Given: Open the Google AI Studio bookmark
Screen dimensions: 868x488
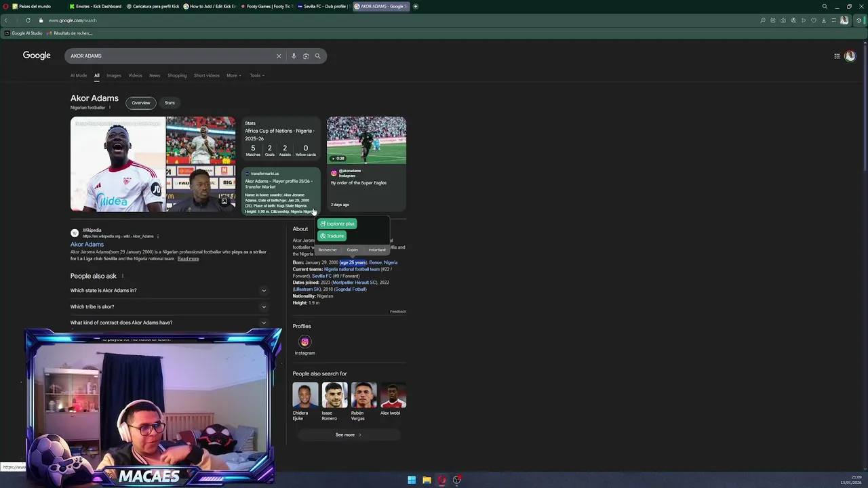Looking at the screenshot, I should point(24,33).
